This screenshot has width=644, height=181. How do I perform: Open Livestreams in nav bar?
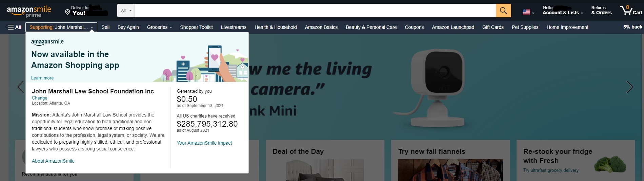tap(234, 27)
